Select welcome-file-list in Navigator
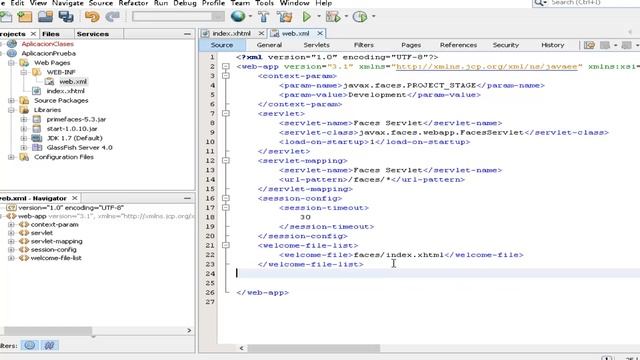640x360 pixels. point(56,258)
